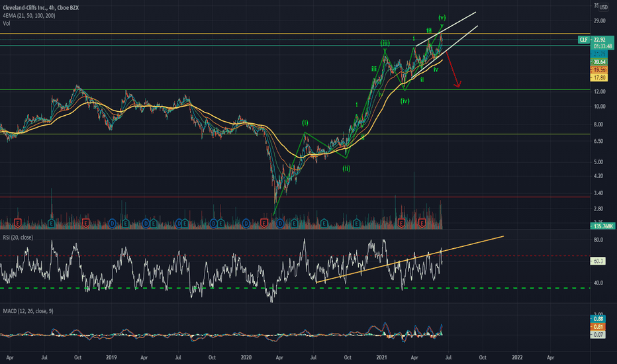
Task: Select the (i) Elliott wave label
Action: coord(305,122)
